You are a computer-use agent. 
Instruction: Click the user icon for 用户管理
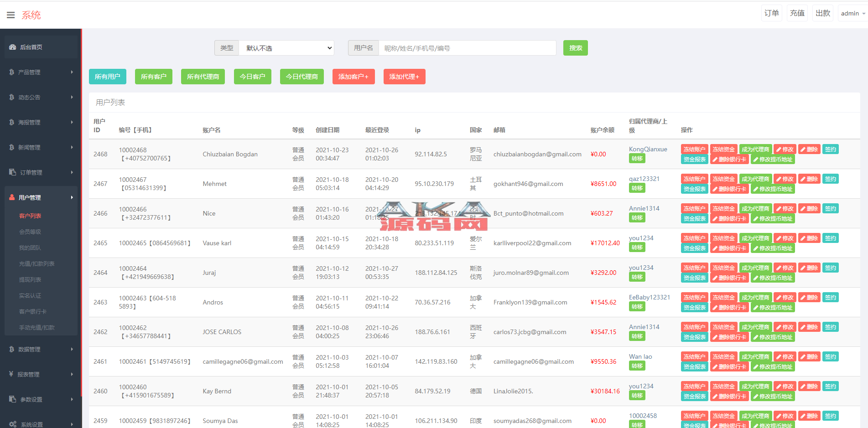click(12, 197)
